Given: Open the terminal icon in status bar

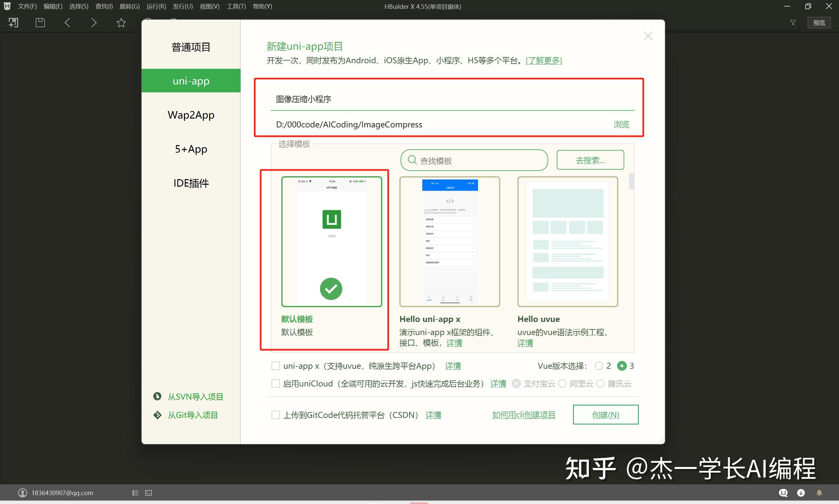Looking at the screenshot, I should (149, 493).
